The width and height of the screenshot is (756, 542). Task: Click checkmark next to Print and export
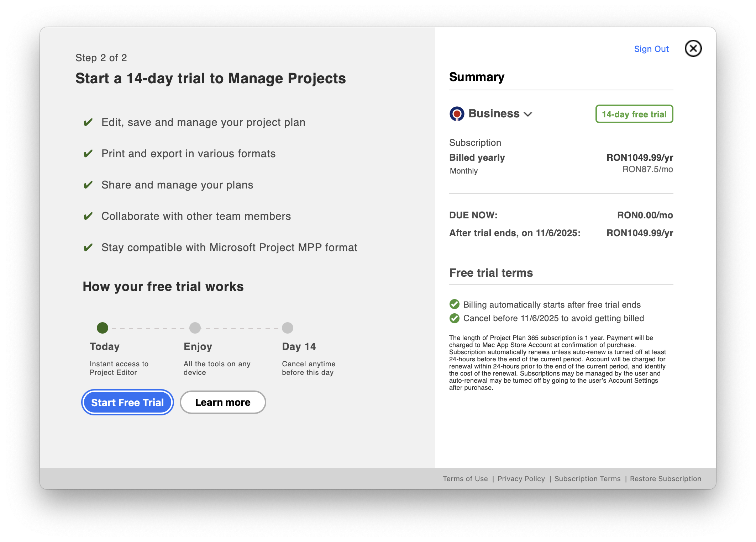click(x=88, y=154)
